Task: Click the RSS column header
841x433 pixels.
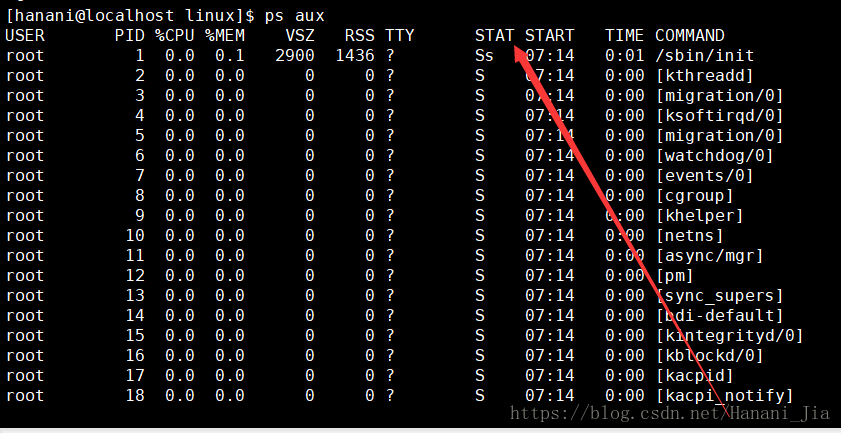Action: (359, 35)
